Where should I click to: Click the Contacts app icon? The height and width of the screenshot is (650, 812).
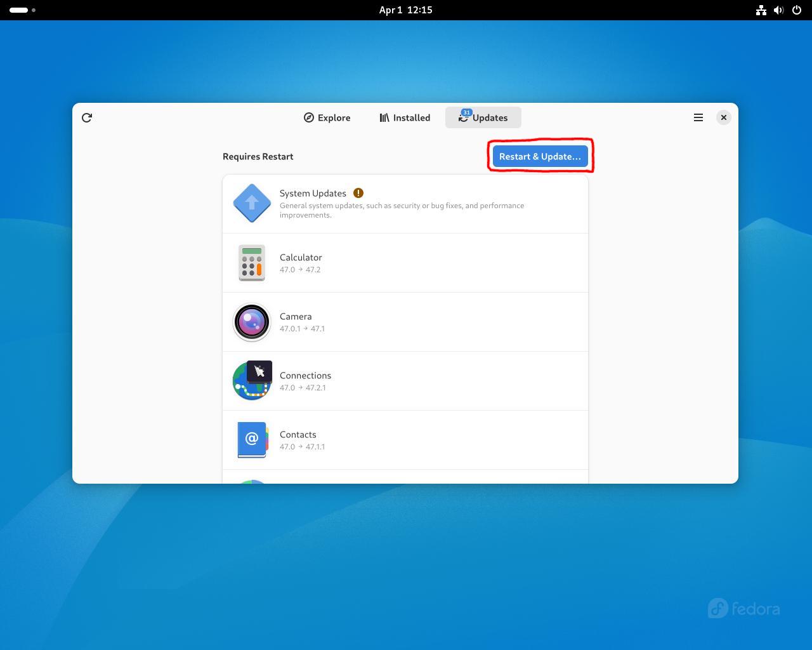pyautogui.click(x=252, y=440)
